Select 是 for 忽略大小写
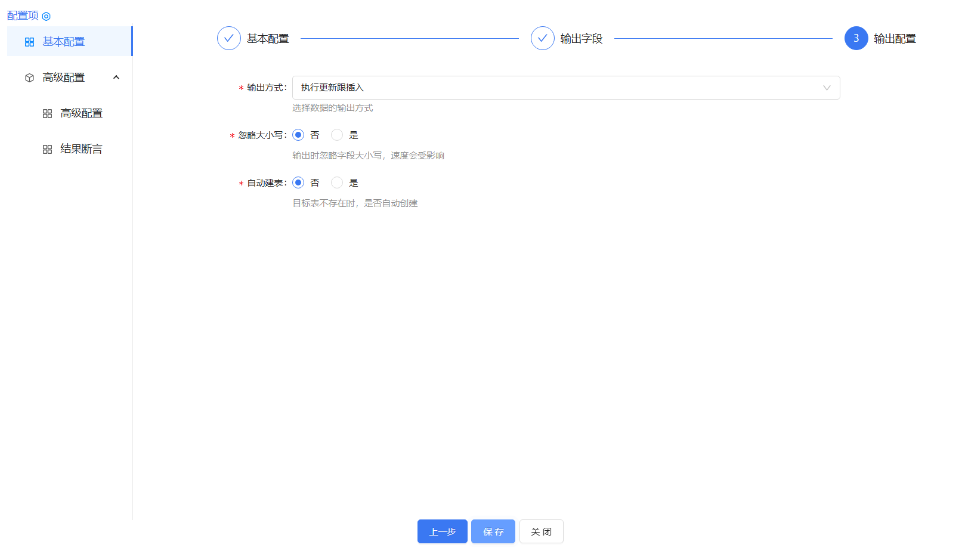 pyautogui.click(x=337, y=135)
